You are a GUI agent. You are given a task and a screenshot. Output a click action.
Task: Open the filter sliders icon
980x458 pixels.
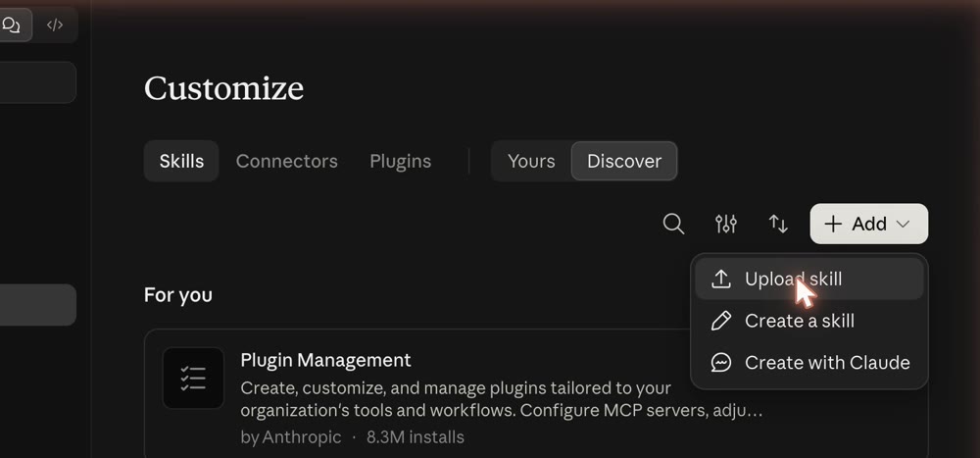[x=725, y=224]
